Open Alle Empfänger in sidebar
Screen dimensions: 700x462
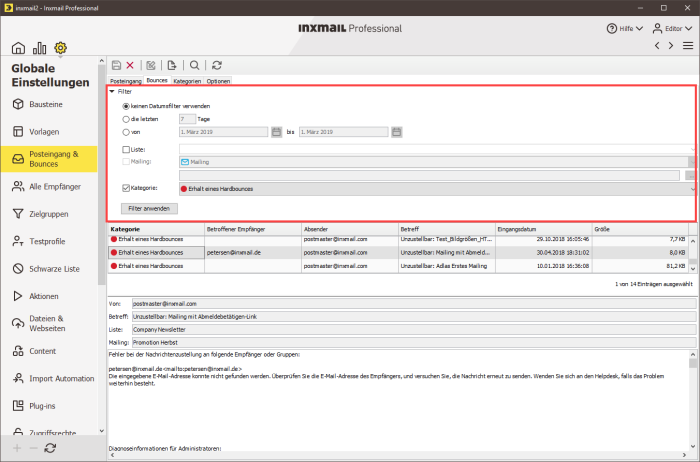click(x=49, y=187)
